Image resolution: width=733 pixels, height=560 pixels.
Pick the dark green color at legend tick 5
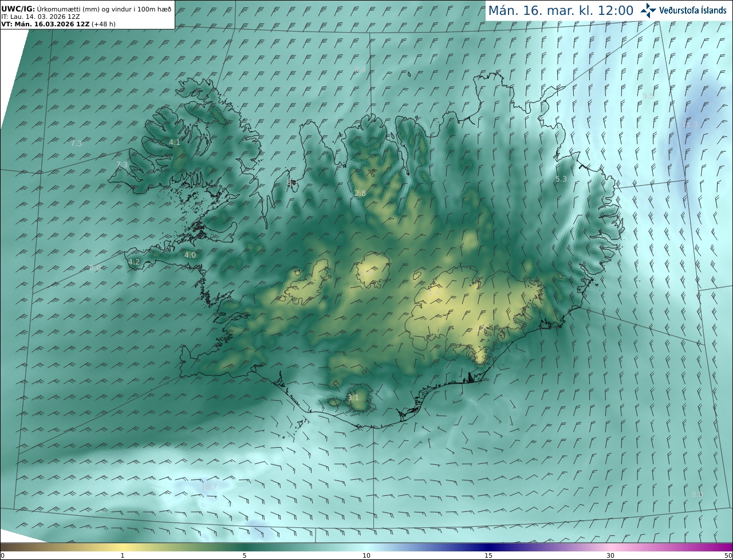click(244, 547)
